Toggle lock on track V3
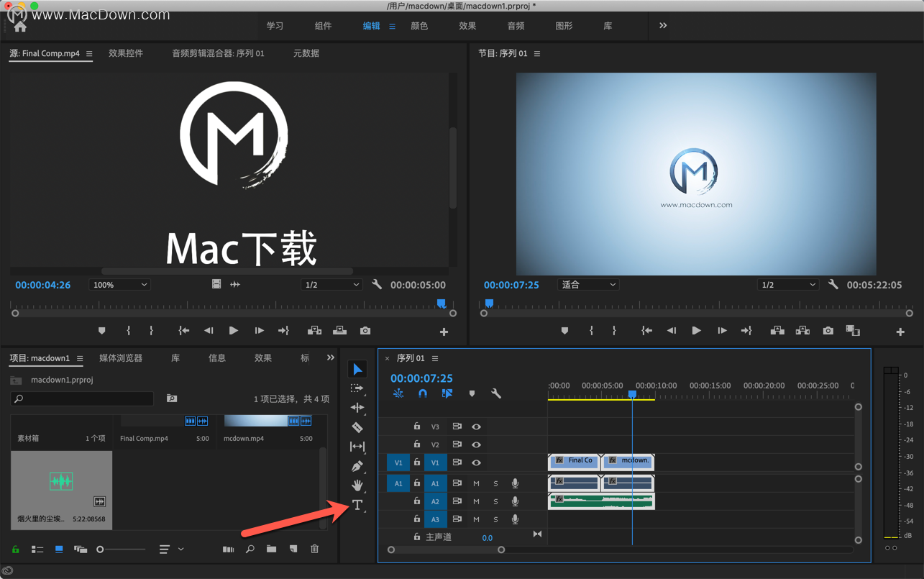924x579 pixels. point(416,427)
